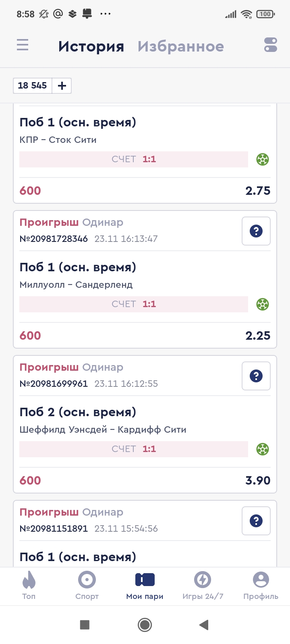This screenshot has height=644, width=290.
Task: Open help for bet №20981151891
Action: click(256, 521)
